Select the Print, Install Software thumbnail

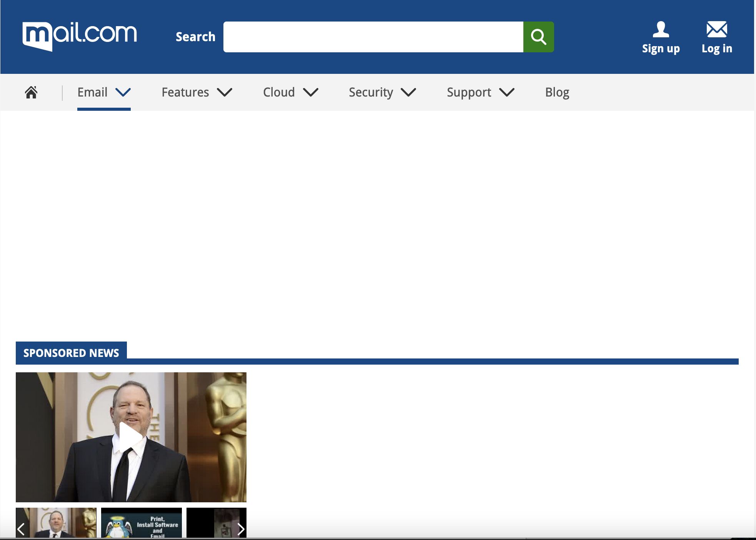142,523
